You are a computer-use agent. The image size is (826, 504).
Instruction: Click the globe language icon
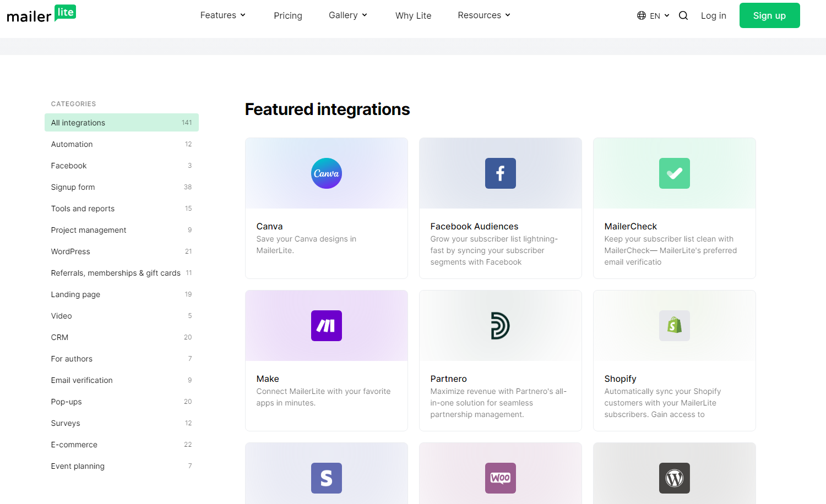[x=642, y=15]
